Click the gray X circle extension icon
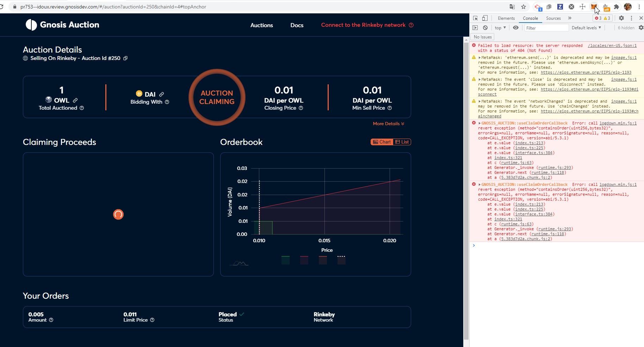 571,7
